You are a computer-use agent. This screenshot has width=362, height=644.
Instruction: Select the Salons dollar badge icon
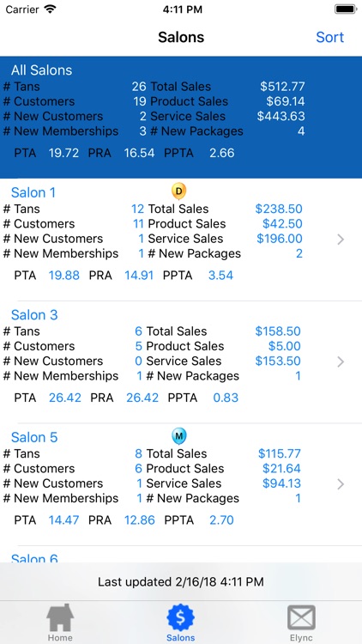tap(181, 617)
